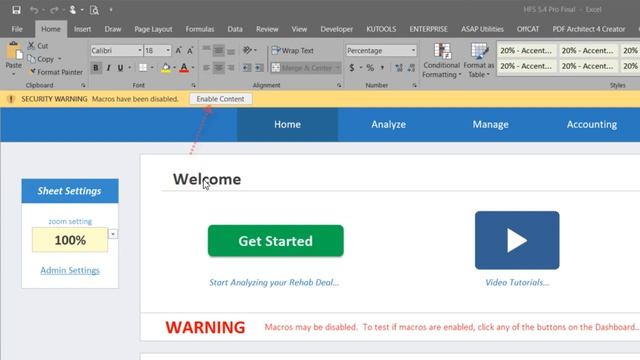This screenshot has height=360, width=640.
Task: Apply the yellow Fill Color bucket
Action: (x=166, y=68)
